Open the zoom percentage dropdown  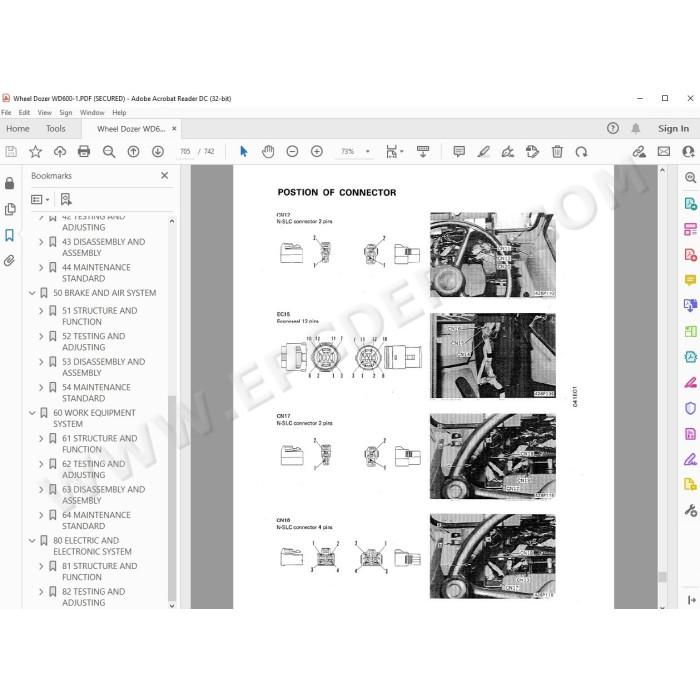[x=367, y=152]
